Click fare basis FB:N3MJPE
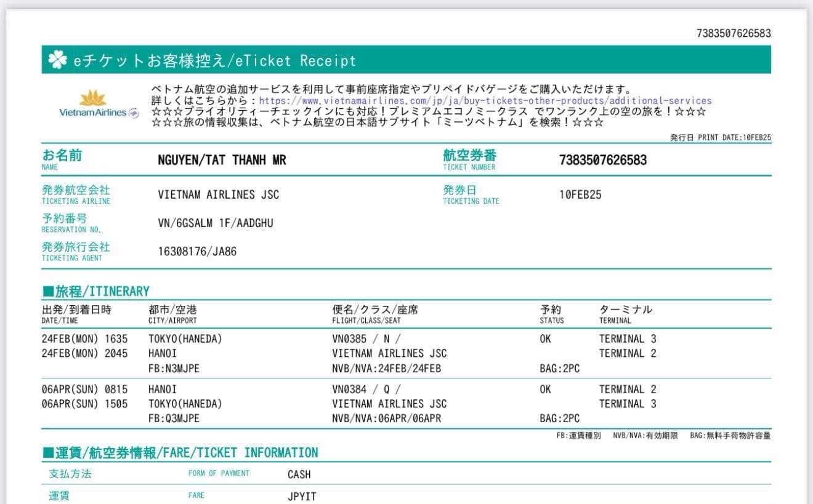The width and height of the screenshot is (813, 504). [x=174, y=369]
